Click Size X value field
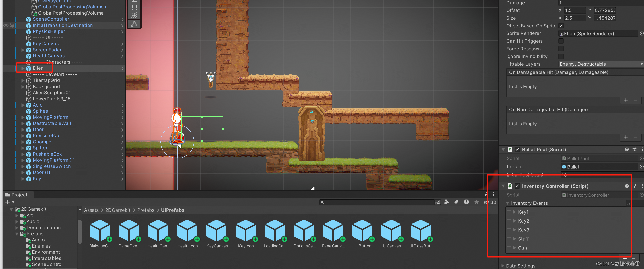Viewport: 644px width, 269px height. [x=575, y=18]
